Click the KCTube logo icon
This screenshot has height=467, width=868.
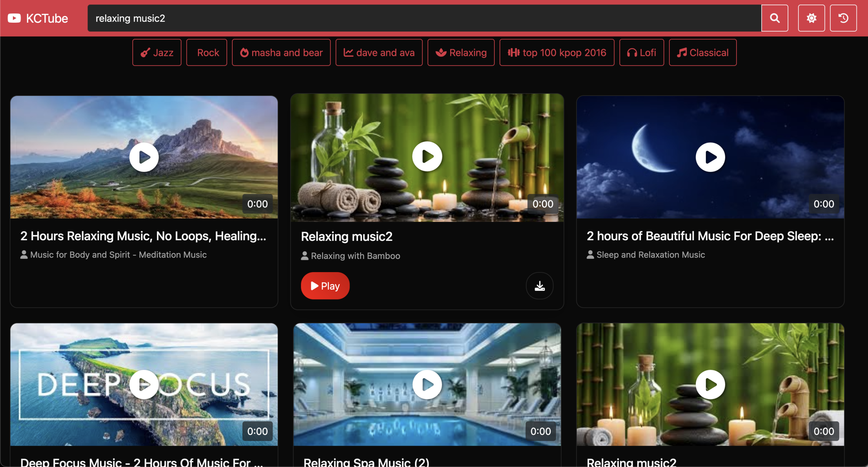tap(14, 18)
